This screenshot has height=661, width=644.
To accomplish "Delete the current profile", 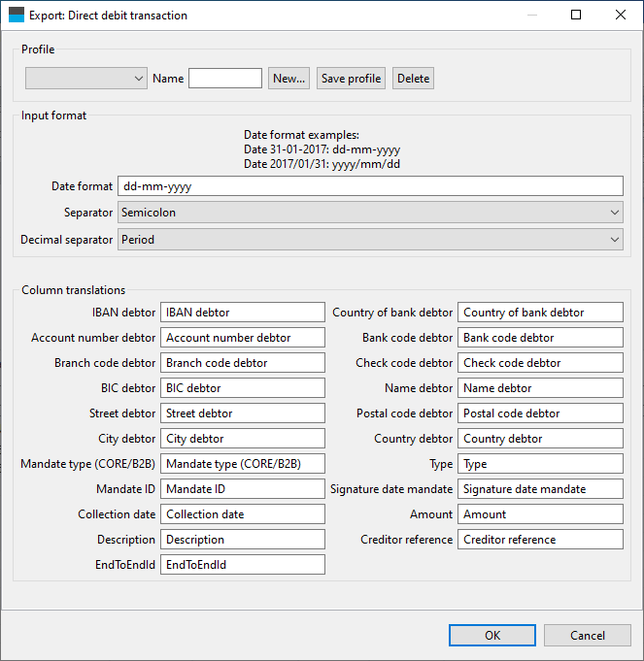I will 413,79.
